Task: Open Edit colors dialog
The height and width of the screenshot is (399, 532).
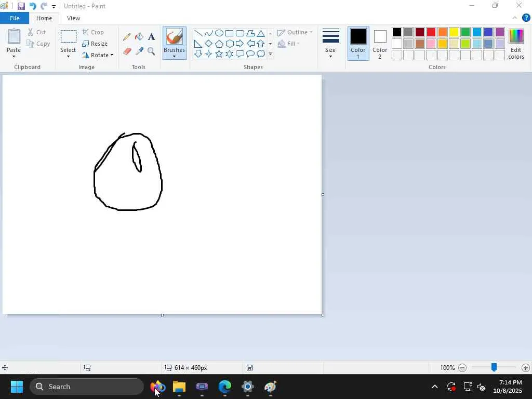Action: (516, 44)
